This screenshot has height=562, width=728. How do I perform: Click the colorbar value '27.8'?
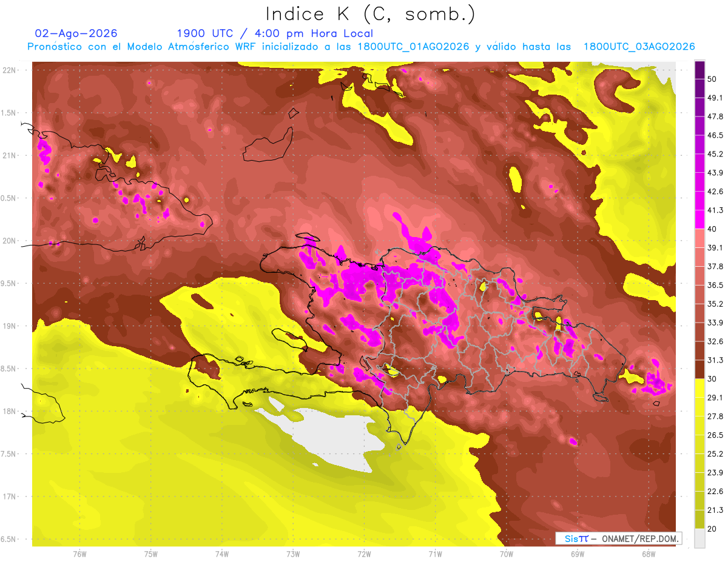(x=715, y=416)
